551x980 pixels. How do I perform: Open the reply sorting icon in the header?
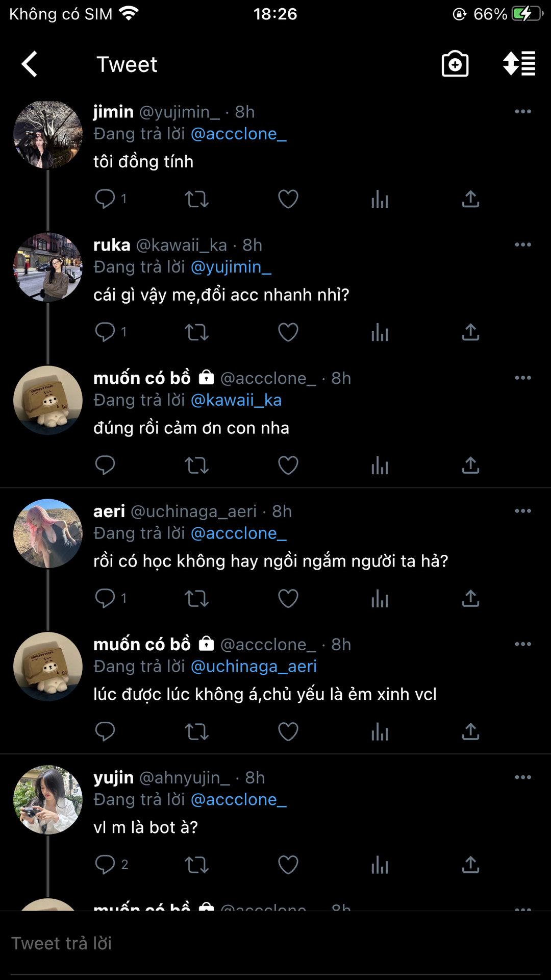519,64
